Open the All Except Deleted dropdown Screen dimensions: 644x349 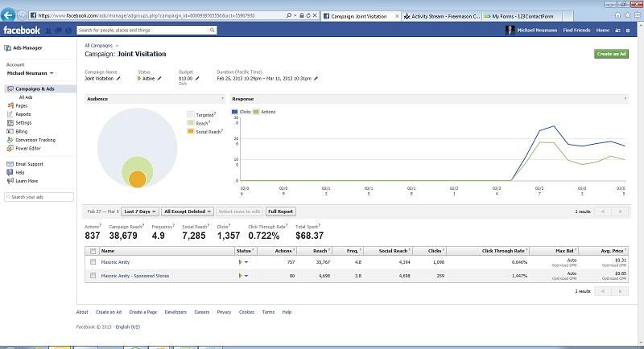[188, 211]
